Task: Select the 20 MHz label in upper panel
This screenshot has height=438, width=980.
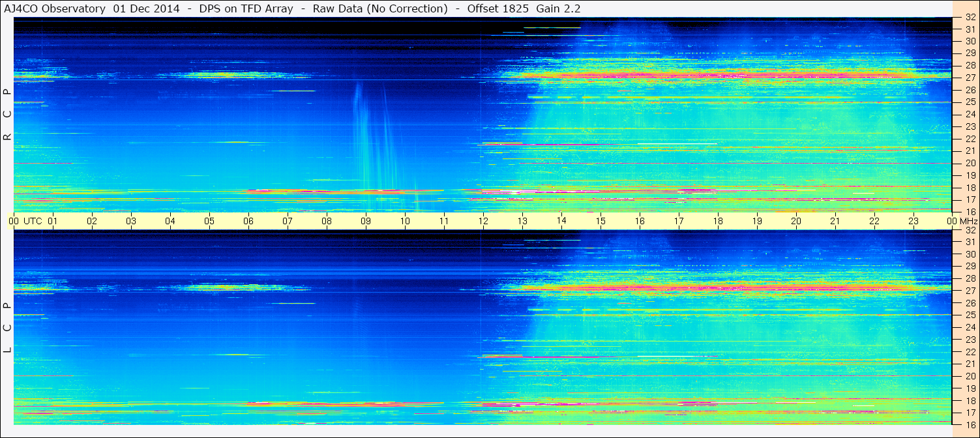Action: point(970,163)
